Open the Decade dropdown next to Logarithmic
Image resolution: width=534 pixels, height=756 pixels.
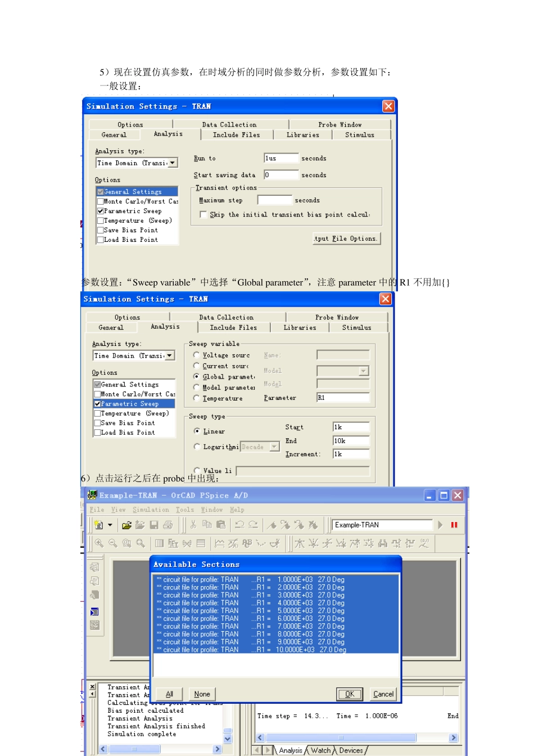point(275,447)
